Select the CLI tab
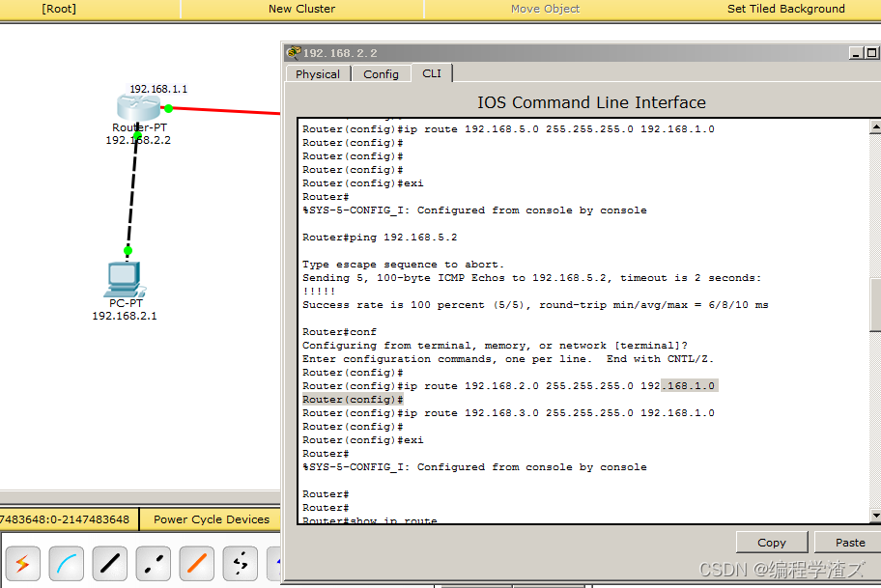881x588 pixels. pyautogui.click(x=431, y=73)
